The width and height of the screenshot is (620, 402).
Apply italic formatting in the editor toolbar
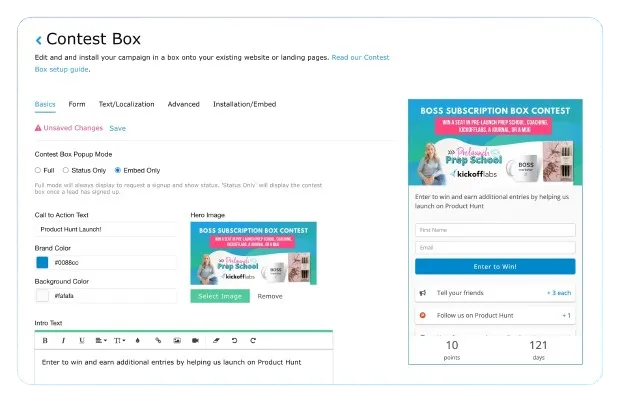[63, 340]
